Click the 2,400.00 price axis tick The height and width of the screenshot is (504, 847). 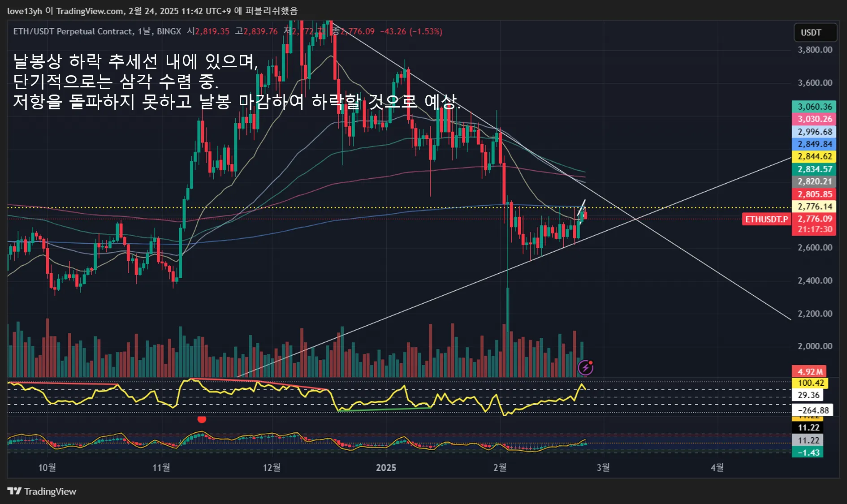coord(815,281)
